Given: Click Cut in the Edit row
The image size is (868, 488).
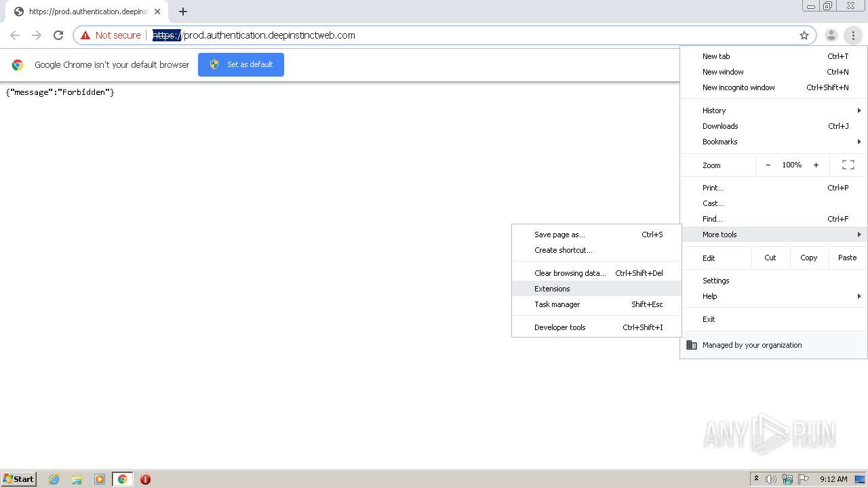Looking at the screenshot, I should (x=770, y=258).
